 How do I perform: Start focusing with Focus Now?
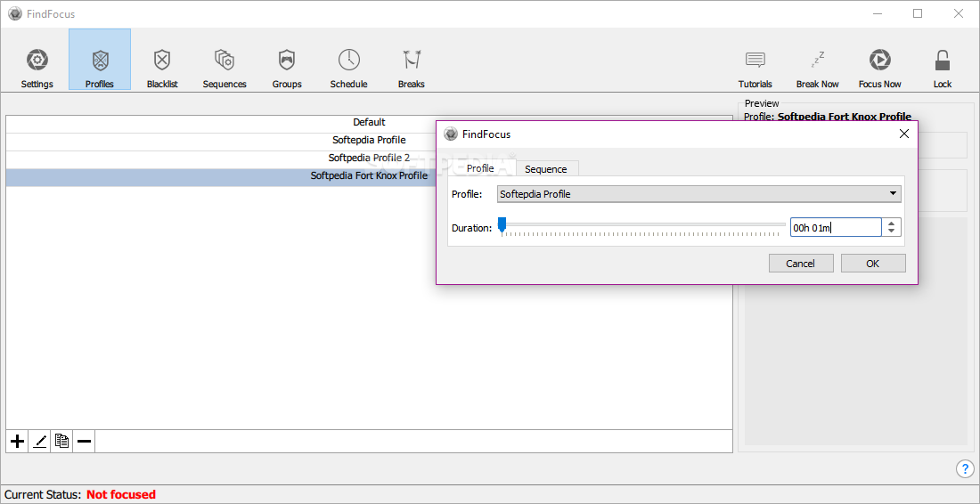coord(879,61)
